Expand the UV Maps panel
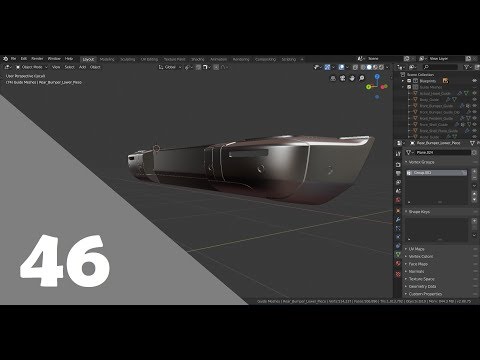The height and width of the screenshot is (360, 480). [x=416, y=249]
